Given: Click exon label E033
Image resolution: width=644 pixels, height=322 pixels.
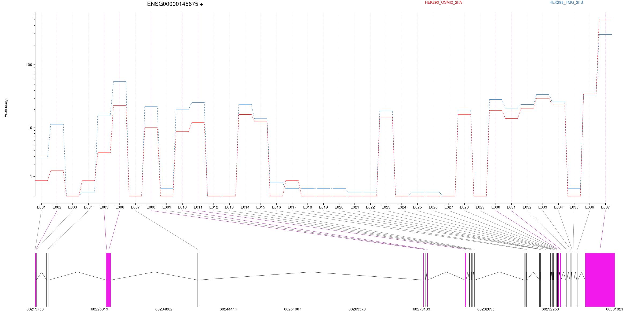Looking at the screenshot, I should tap(543, 207).
